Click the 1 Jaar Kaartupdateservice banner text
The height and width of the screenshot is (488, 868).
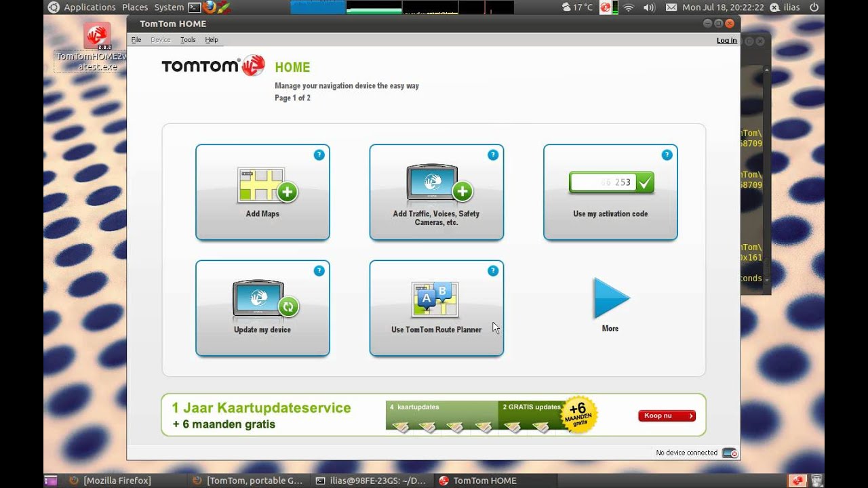pos(261,408)
